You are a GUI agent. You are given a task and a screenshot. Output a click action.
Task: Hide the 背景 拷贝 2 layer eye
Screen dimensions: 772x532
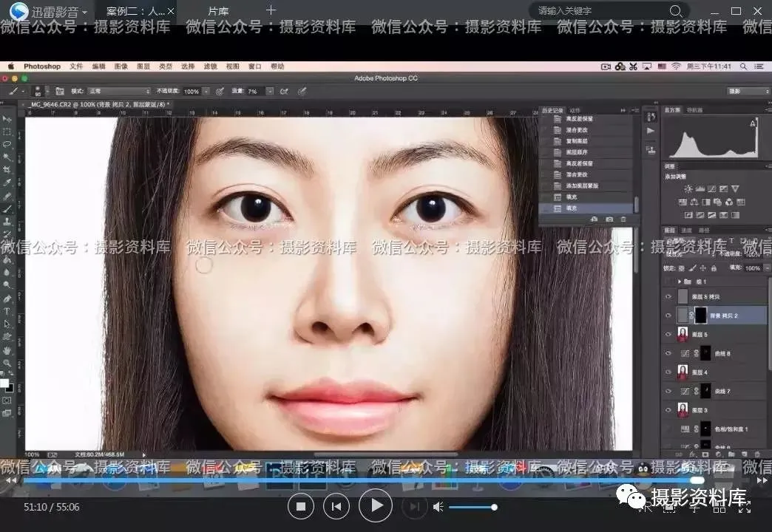(668, 316)
